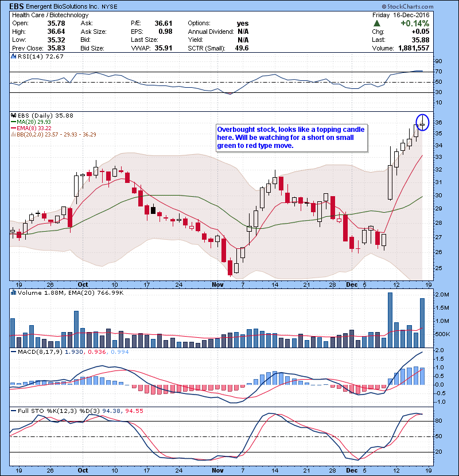Viewport: 459px width, 476px height.
Task: Click the Dec label on the price chart date axis
Action: pos(352,284)
